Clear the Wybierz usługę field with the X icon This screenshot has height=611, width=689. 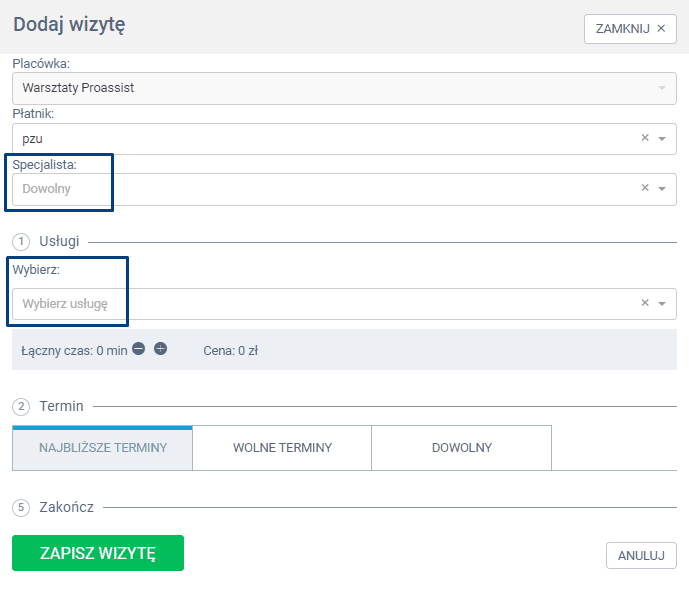point(645,303)
